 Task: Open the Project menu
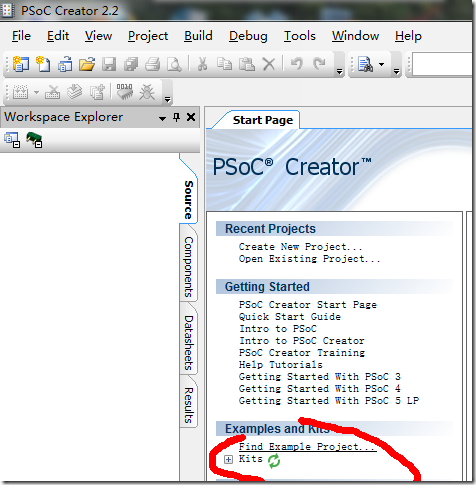click(148, 36)
